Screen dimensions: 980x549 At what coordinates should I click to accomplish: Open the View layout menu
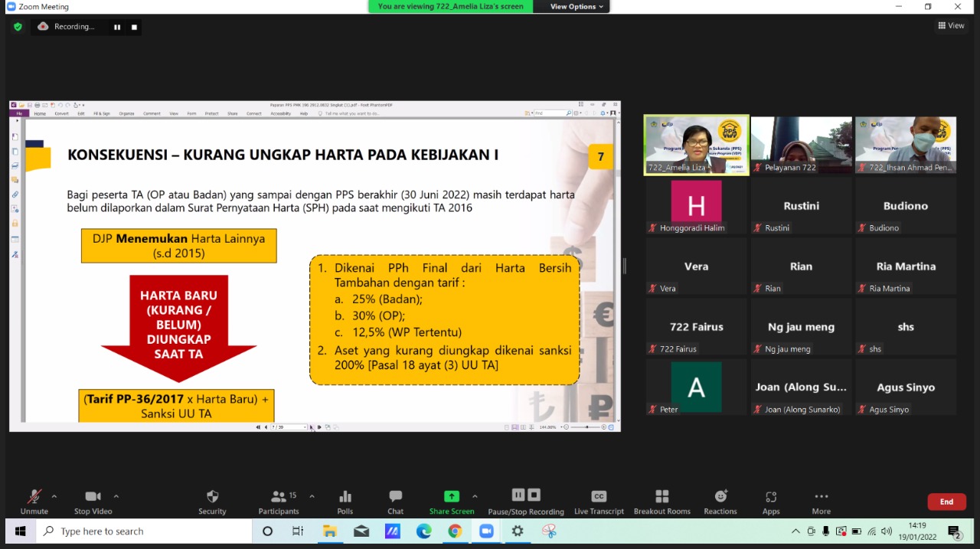(x=951, y=25)
